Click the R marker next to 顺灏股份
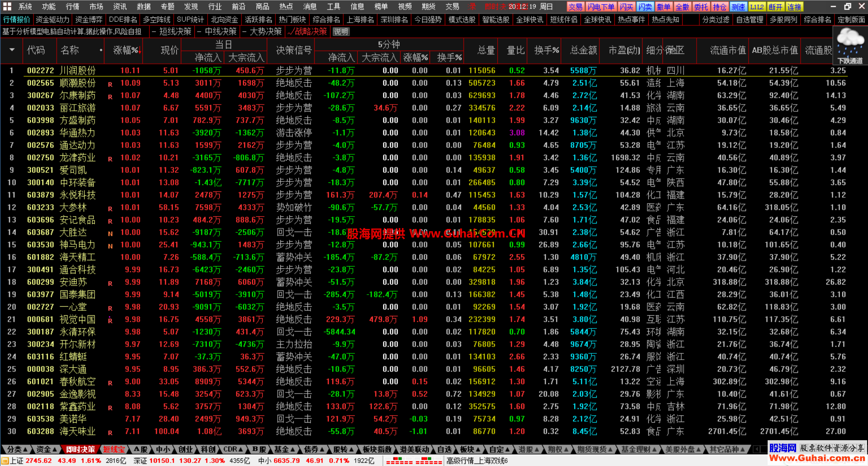Image resolution: width=868 pixels, height=466 pixels. 110,84
